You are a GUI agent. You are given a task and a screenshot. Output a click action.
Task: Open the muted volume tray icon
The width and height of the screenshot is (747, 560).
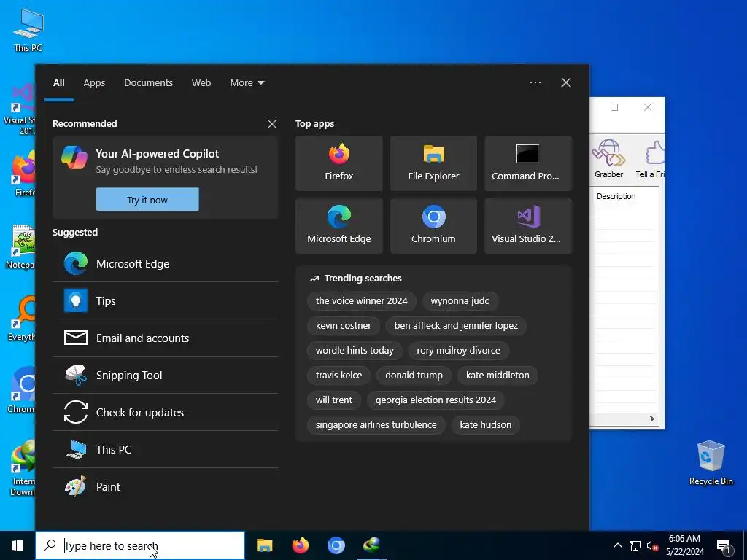pos(653,545)
